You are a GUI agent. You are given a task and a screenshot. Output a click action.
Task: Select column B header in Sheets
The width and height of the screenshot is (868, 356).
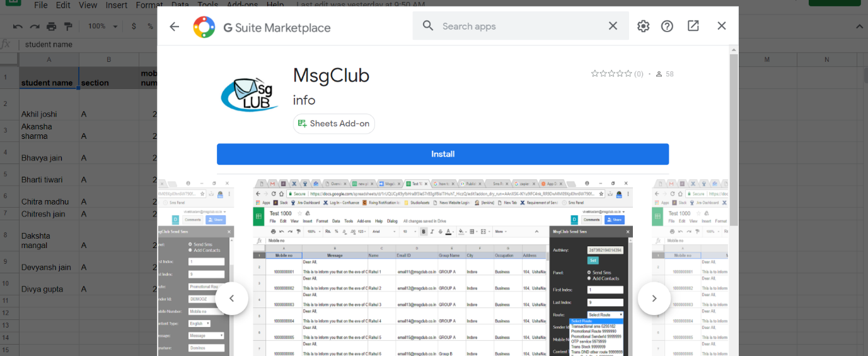coord(108,59)
